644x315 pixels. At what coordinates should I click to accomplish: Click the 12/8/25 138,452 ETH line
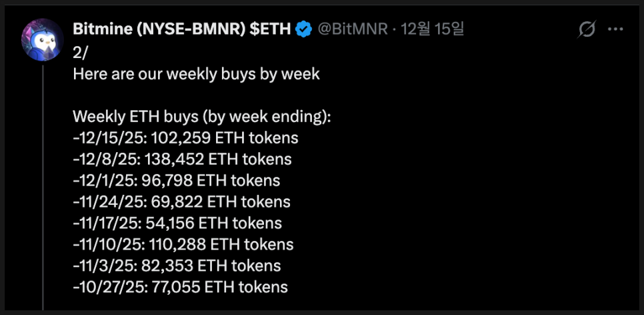point(182,160)
